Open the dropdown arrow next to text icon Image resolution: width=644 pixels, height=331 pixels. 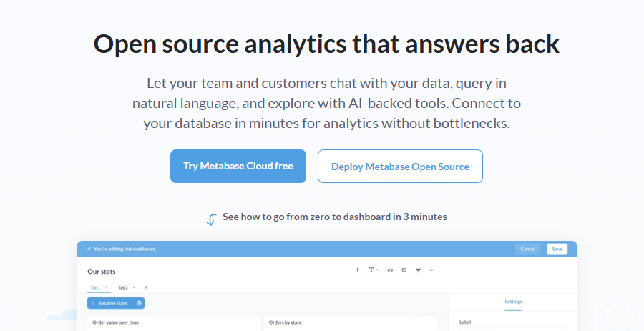point(377,270)
